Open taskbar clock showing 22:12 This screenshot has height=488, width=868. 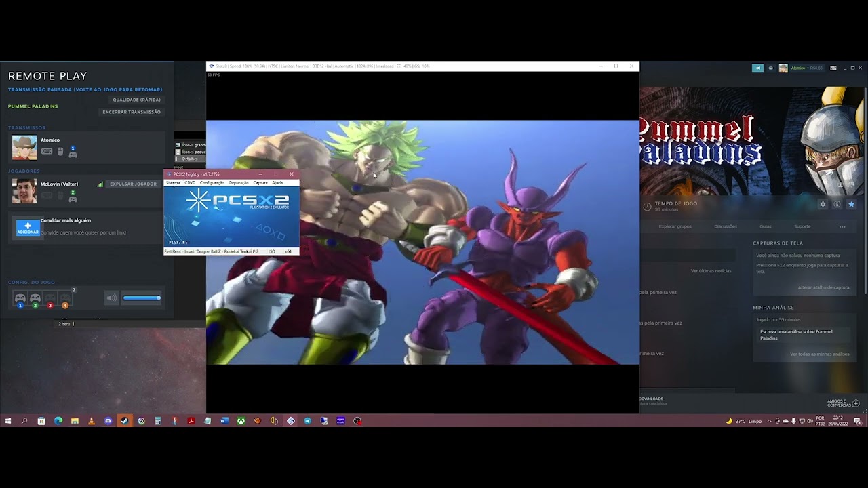point(838,421)
